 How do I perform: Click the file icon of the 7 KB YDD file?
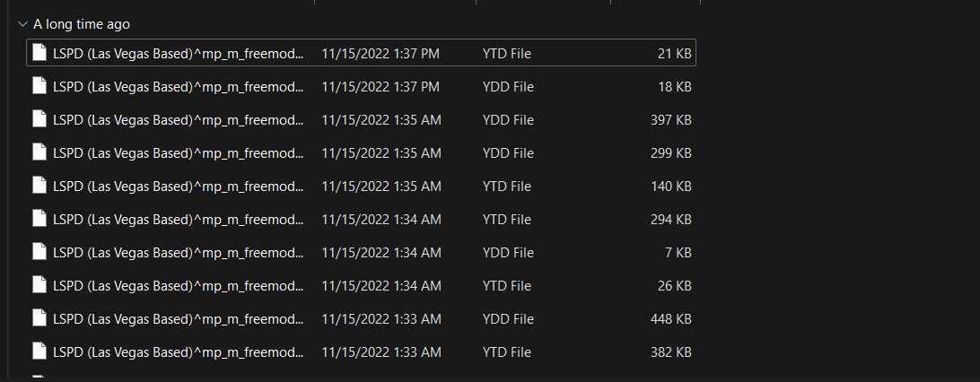[39, 252]
